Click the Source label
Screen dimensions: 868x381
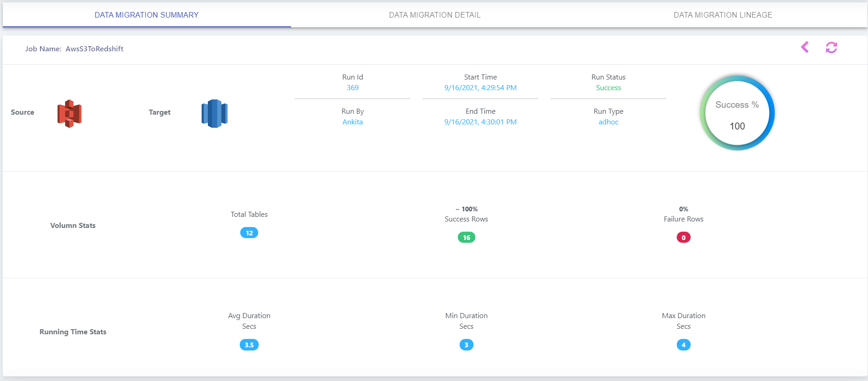23,112
